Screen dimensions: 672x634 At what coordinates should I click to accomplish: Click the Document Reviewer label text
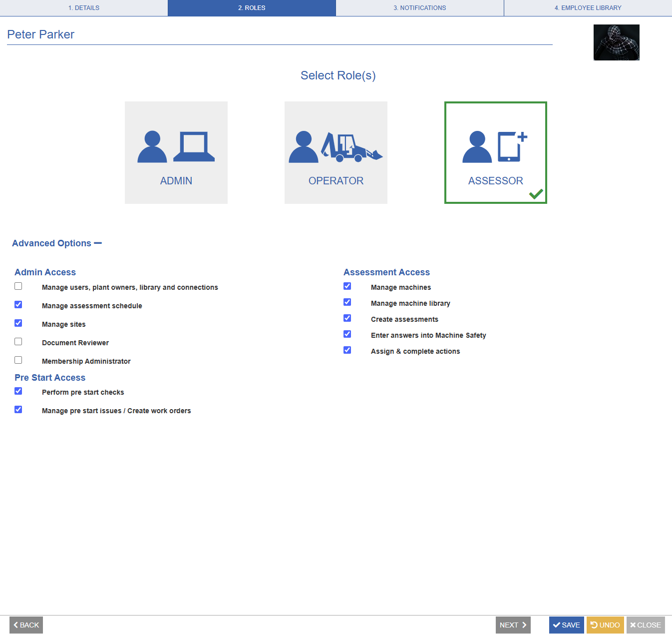pyautogui.click(x=75, y=343)
